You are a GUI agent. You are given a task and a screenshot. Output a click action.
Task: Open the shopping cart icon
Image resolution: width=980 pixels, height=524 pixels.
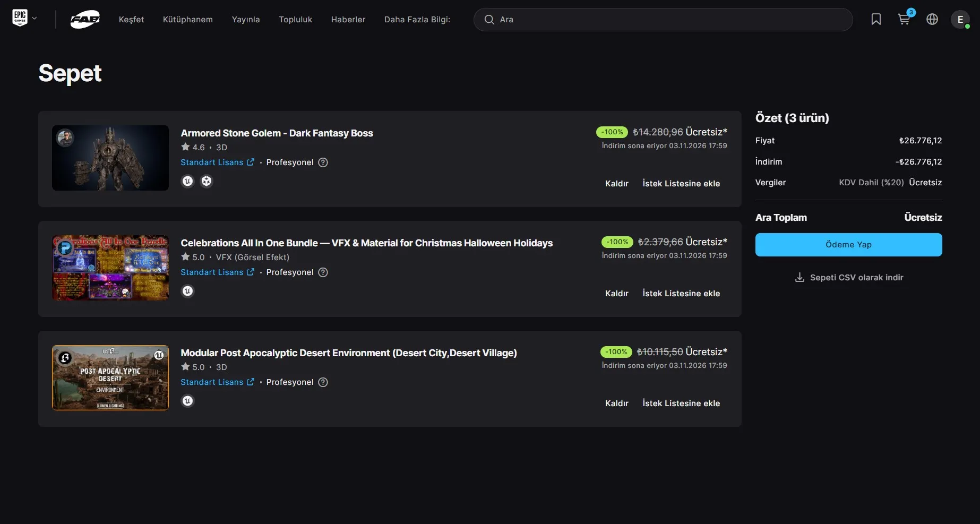pyautogui.click(x=904, y=19)
